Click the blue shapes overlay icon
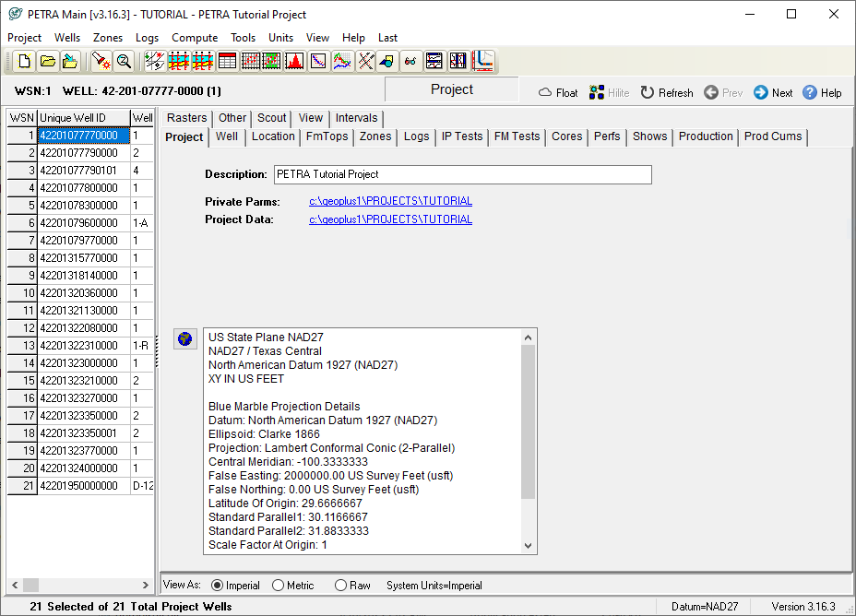This screenshot has width=856, height=616. [387, 61]
